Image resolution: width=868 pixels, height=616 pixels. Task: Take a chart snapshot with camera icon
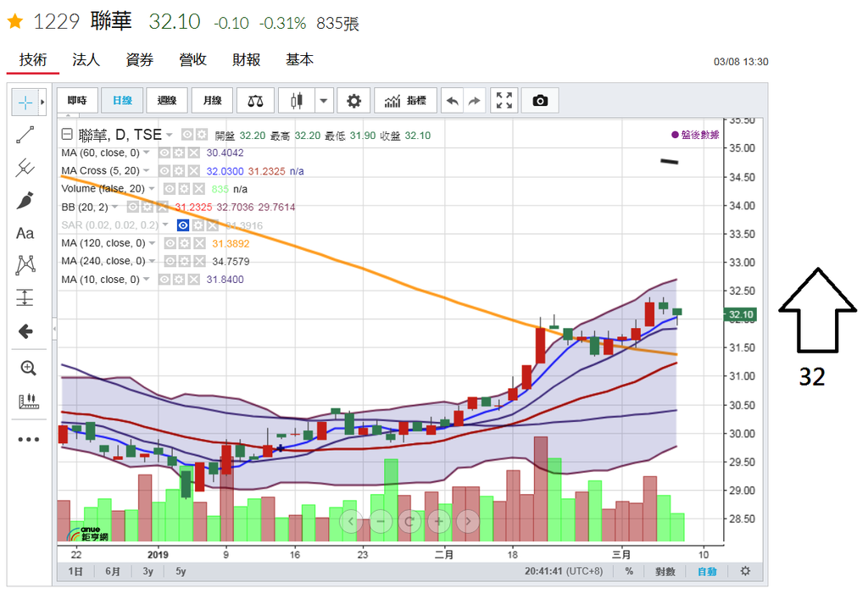540,101
